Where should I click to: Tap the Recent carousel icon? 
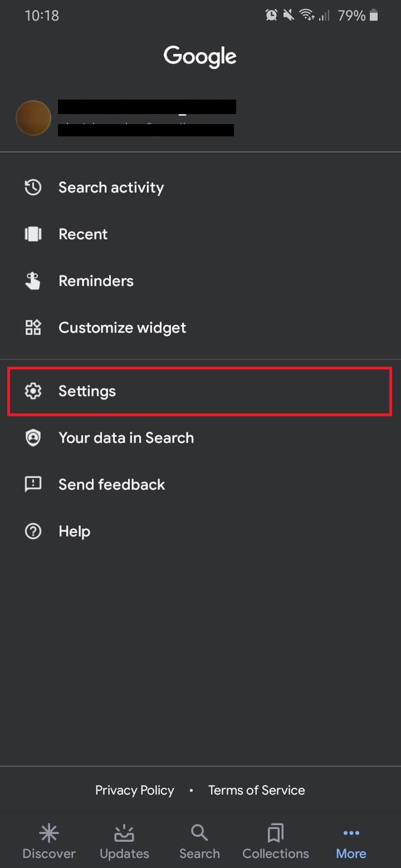coord(33,234)
